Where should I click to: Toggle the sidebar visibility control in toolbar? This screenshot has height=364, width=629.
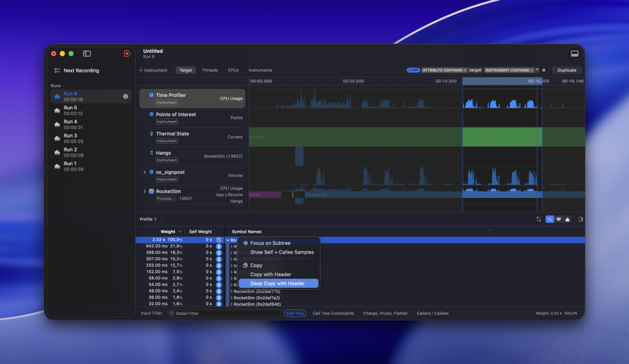click(86, 53)
